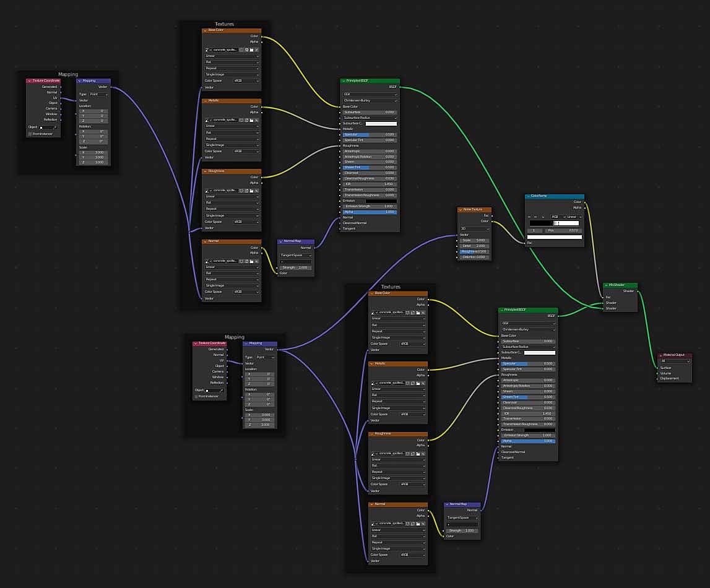Click new image icon in upper Metallic node
Screen dimensions: 710x588
pos(247,121)
